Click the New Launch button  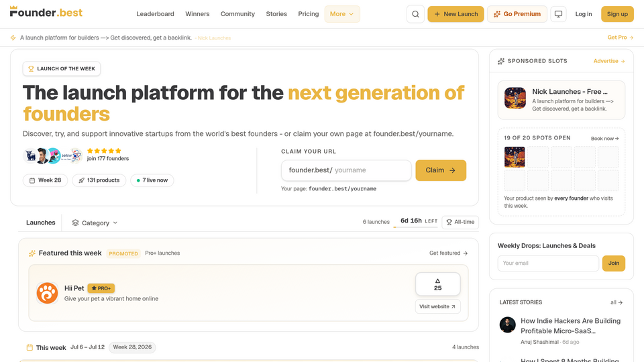pos(455,14)
